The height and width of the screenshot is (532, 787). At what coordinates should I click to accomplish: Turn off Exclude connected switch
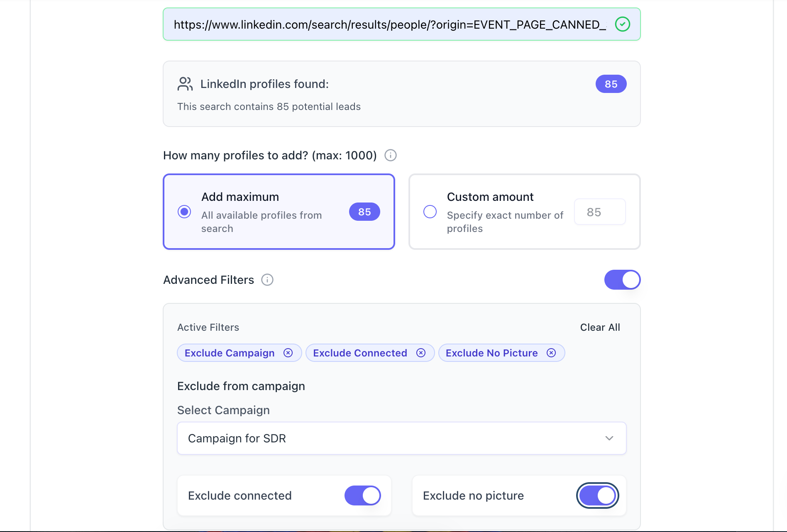[362, 495]
